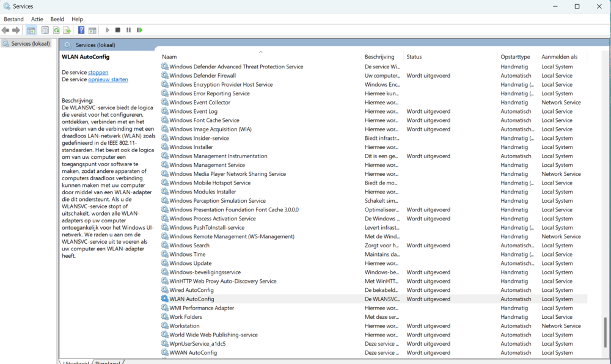Click the Stop Service toolbar icon
Image resolution: width=611 pixels, height=364 pixels.
pyautogui.click(x=117, y=30)
